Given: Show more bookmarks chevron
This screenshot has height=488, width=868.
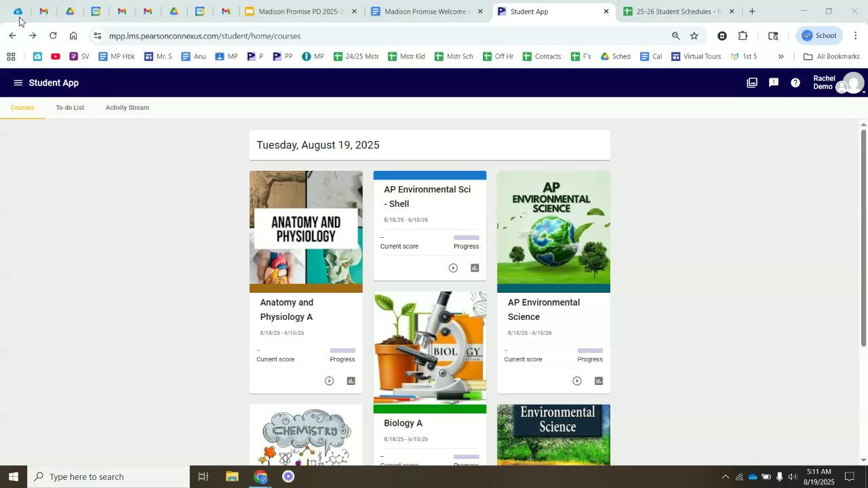Looking at the screenshot, I should [781, 56].
